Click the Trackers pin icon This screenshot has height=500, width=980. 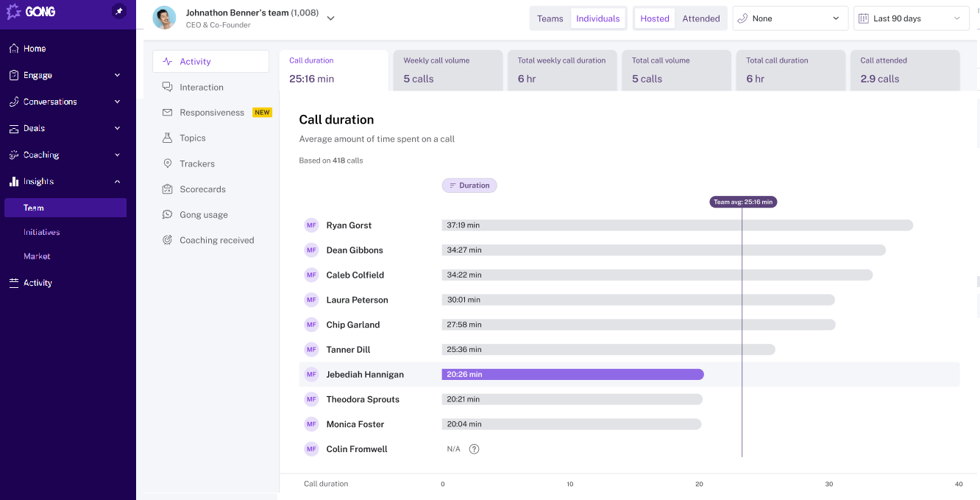pos(167,163)
